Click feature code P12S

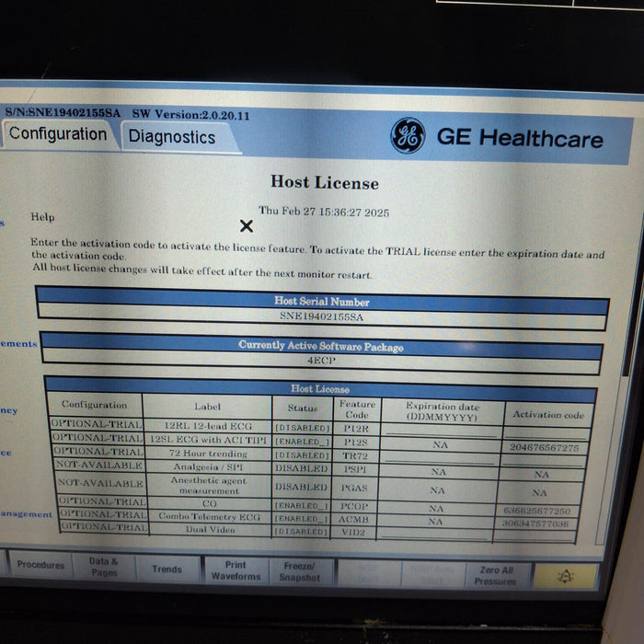click(x=356, y=443)
